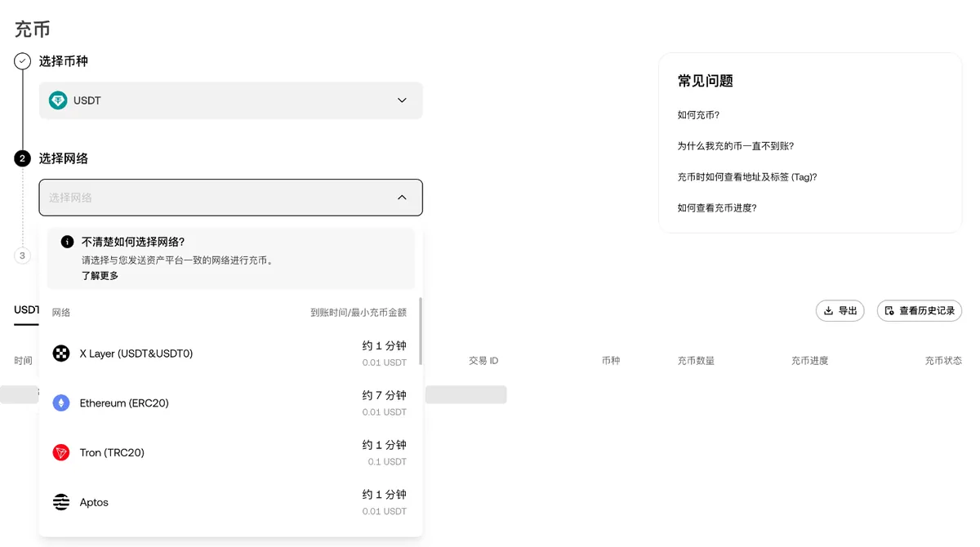Click the info icon beside 不清楚如何选择网络
980x547 pixels.
pos(67,242)
